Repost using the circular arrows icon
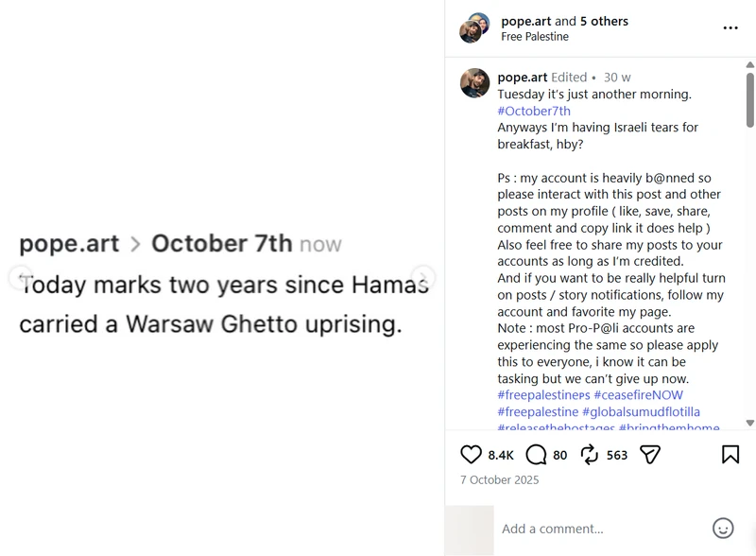The height and width of the screenshot is (556, 756). 589,455
